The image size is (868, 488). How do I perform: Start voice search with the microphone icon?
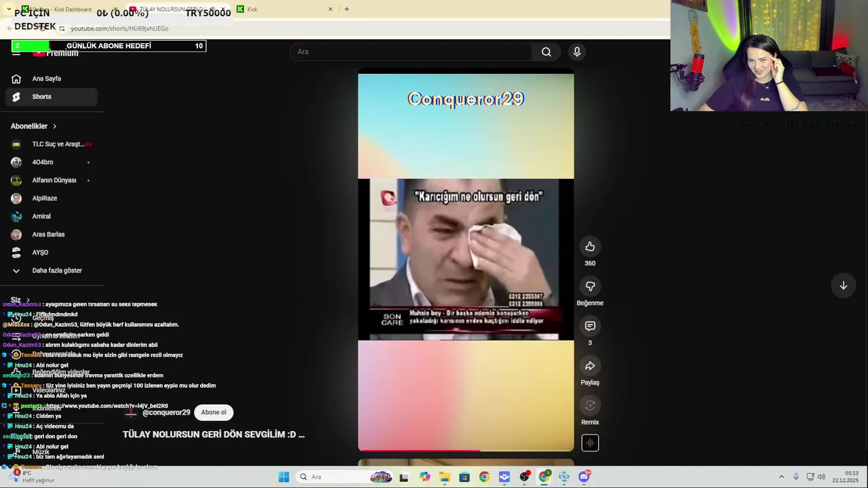(577, 52)
